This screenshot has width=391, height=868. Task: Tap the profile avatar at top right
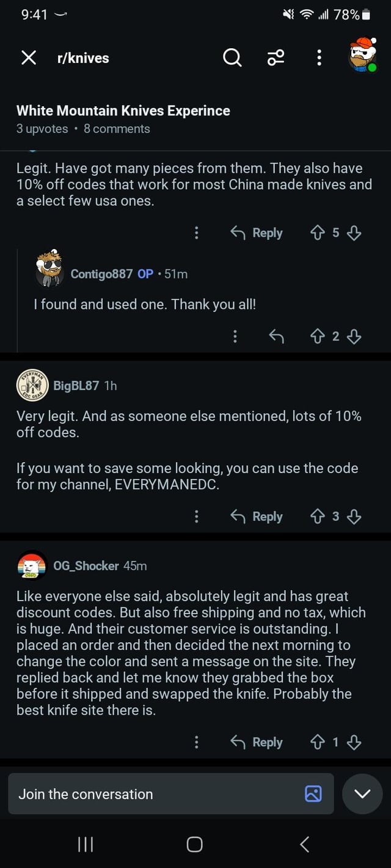coord(363,55)
